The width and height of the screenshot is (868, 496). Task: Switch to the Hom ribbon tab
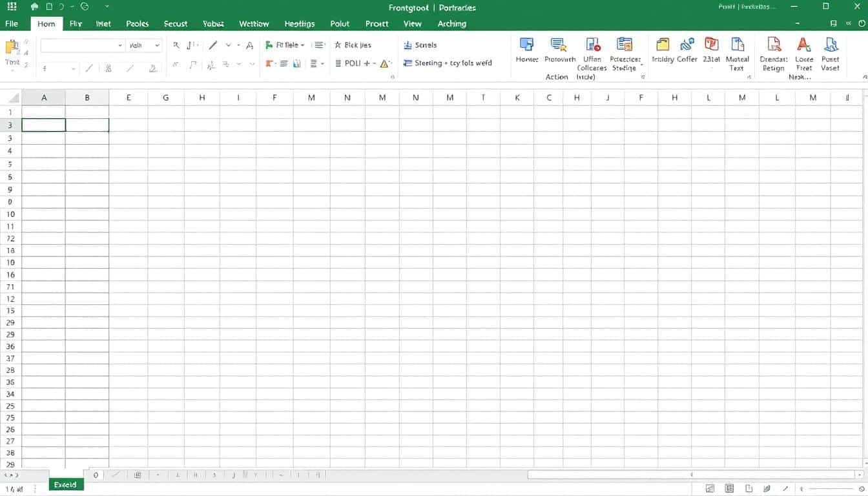46,24
